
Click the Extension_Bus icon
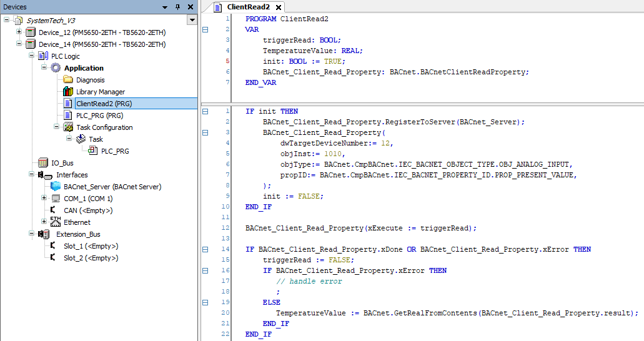click(x=44, y=234)
